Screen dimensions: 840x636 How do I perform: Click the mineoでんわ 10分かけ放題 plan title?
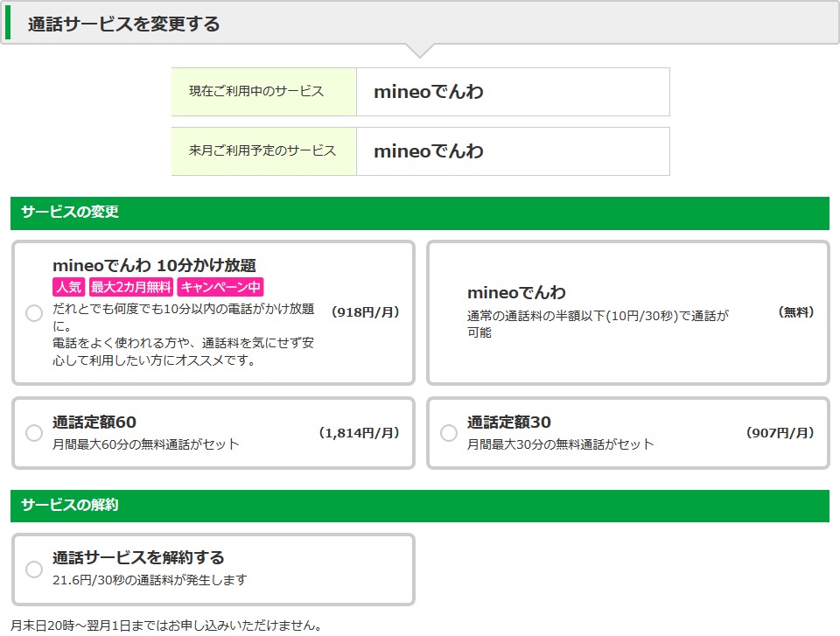pos(154,265)
